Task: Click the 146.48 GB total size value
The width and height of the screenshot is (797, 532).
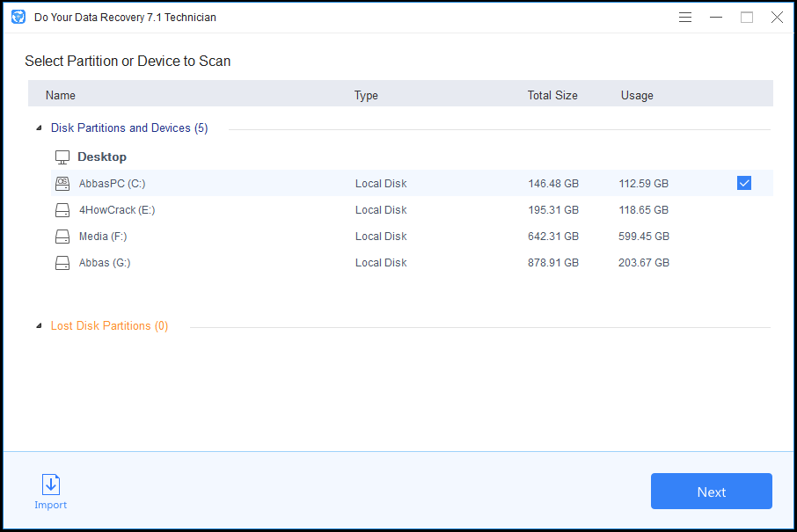Action: pyautogui.click(x=553, y=184)
